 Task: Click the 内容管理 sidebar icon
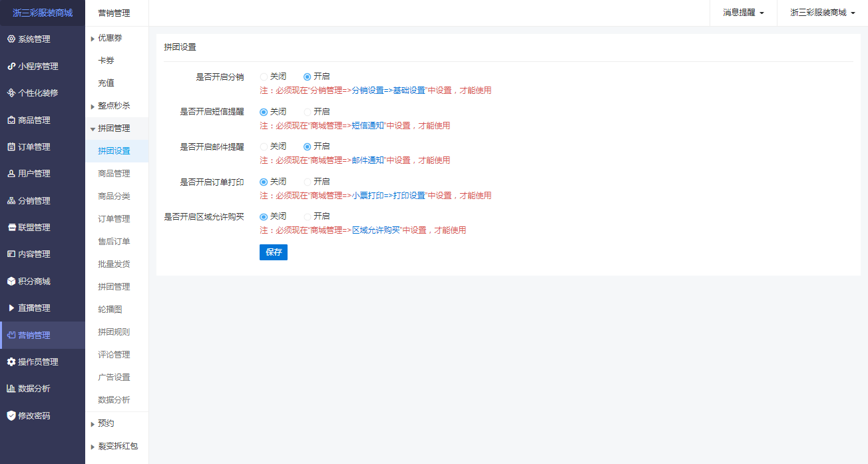click(x=11, y=254)
